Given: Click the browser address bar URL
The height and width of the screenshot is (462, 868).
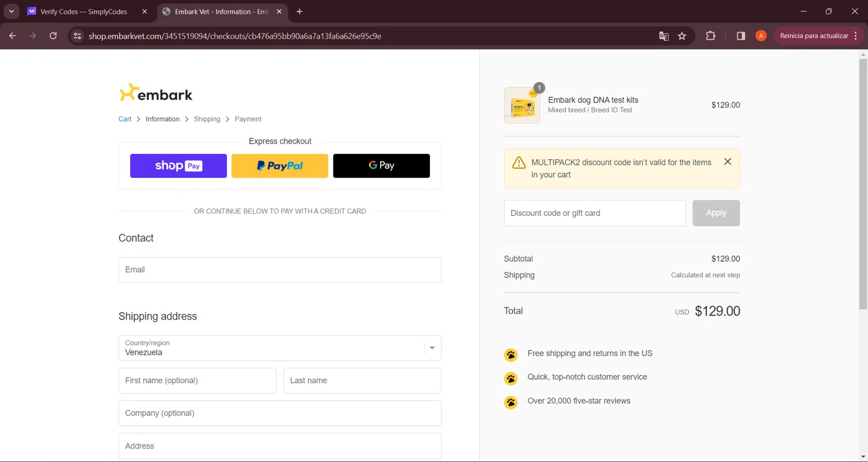Looking at the screenshot, I should pyautogui.click(x=235, y=36).
